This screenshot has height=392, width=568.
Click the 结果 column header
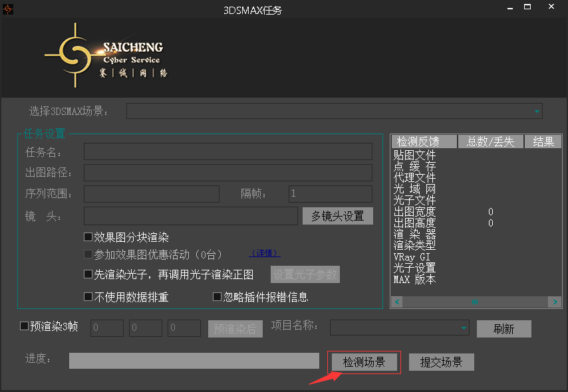(x=543, y=142)
